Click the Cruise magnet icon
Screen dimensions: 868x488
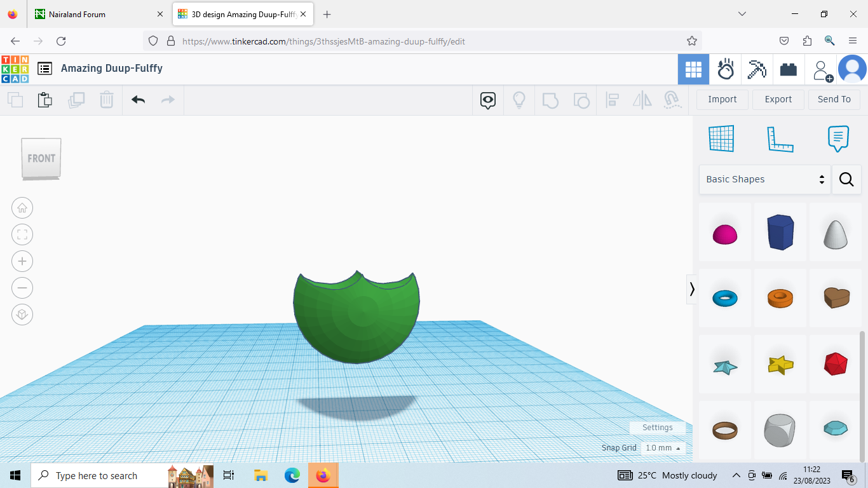672,100
